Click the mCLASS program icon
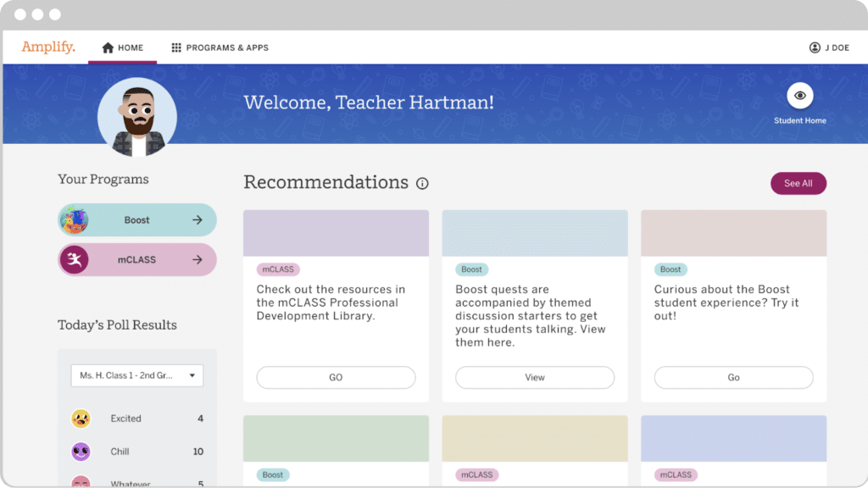The height and width of the screenshot is (488, 868). coord(75,259)
